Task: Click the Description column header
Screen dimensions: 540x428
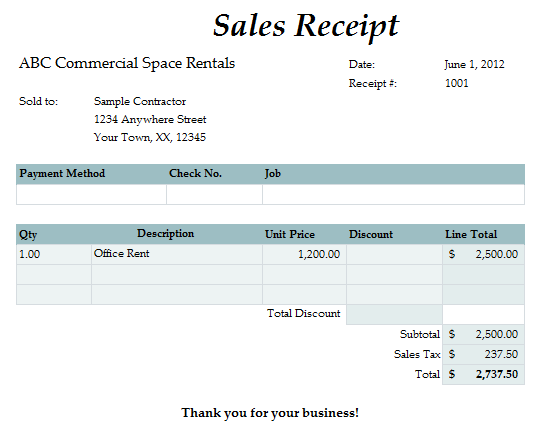Action: (166, 234)
